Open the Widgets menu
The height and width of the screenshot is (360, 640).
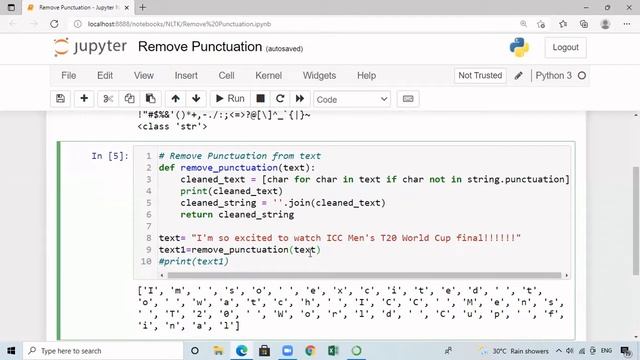click(319, 76)
